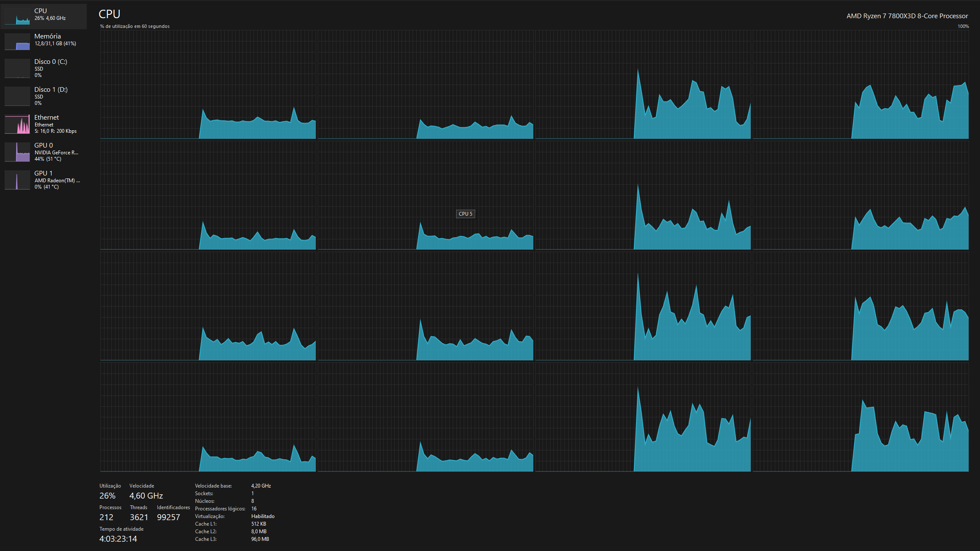The width and height of the screenshot is (980, 551).
Task: Click the first logical processor graph (CPU 0)
Action: click(208, 85)
